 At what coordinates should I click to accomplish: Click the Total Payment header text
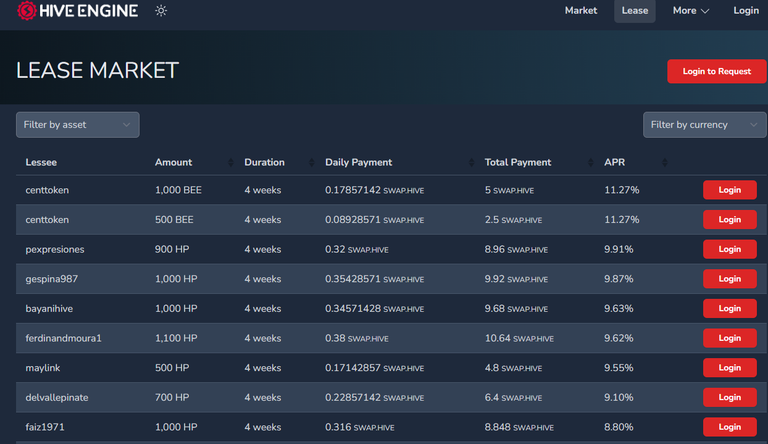coord(518,163)
